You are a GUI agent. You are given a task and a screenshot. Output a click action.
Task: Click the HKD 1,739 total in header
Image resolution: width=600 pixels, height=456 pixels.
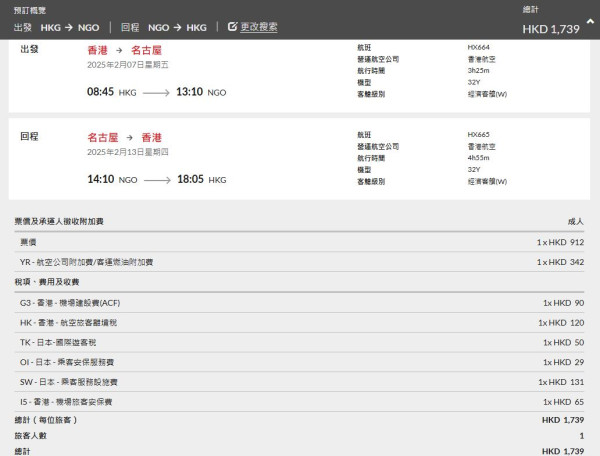click(551, 29)
